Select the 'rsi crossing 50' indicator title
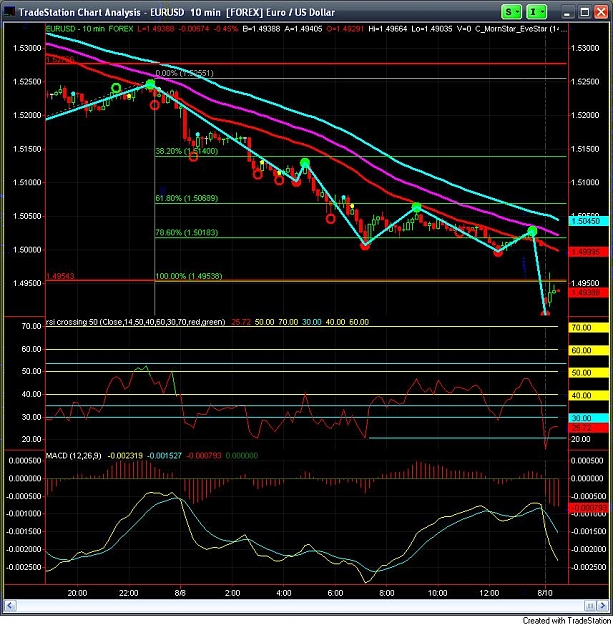 [x=136, y=322]
